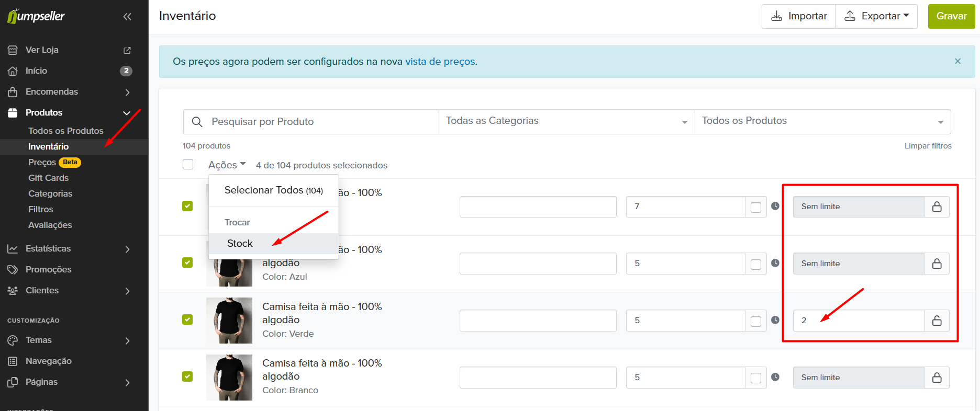Open the Todas as Categorias dropdown
Screen dimensions: 980x411
tap(566, 121)
